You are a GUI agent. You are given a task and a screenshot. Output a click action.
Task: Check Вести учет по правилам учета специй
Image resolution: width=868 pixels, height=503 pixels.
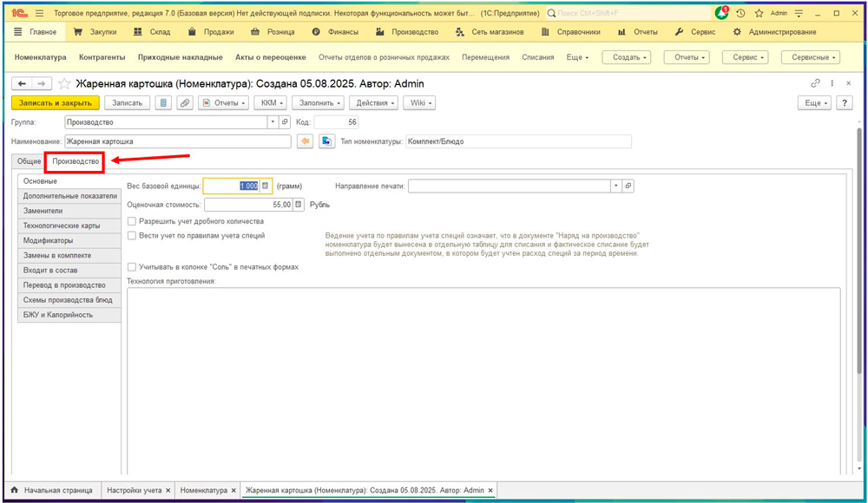(132, 235)
